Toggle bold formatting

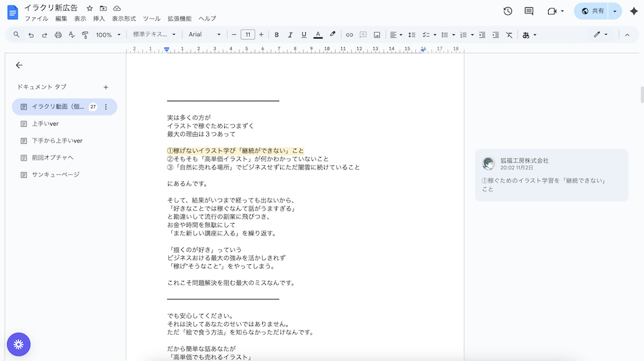point(276,35)
